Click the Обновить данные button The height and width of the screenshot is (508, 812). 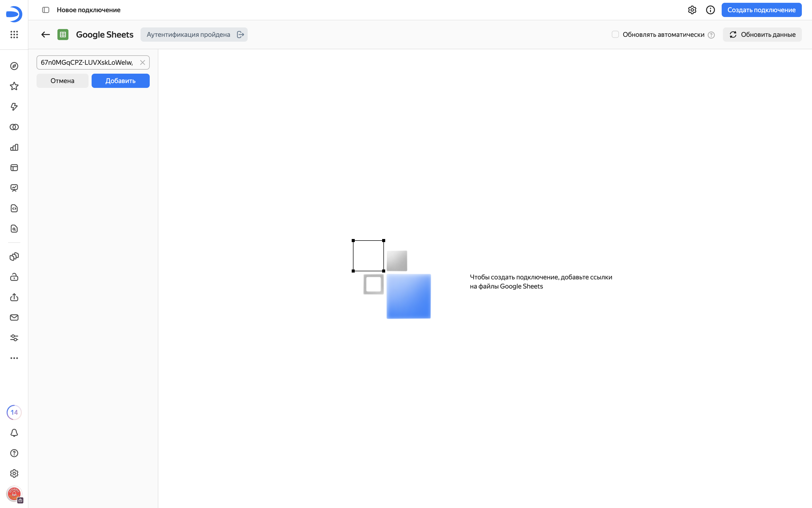tap(762, 35)
